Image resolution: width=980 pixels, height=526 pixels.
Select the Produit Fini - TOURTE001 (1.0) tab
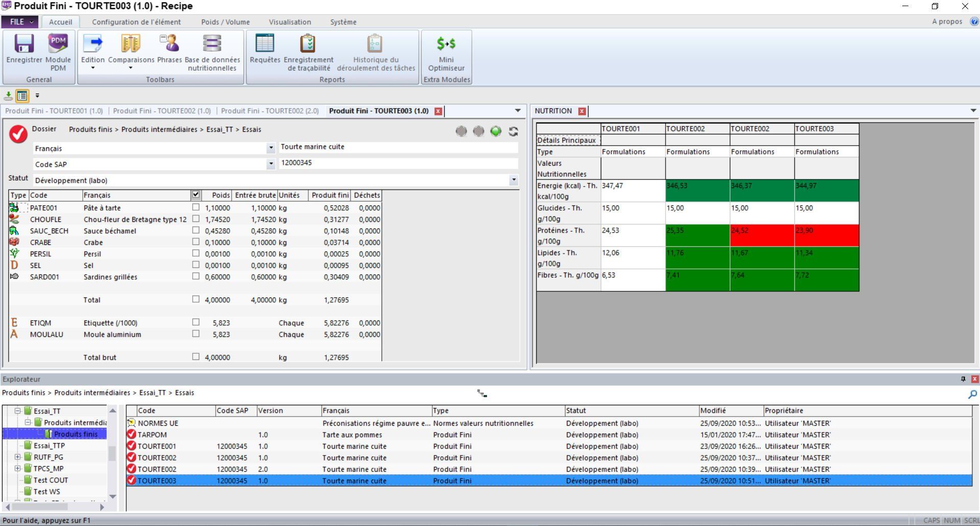[x=53, y=110]
